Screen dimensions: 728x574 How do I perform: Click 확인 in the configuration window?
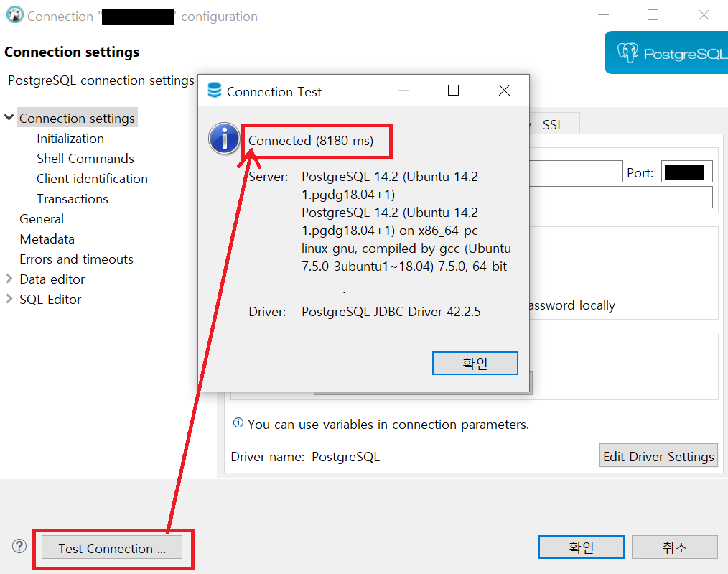[x=581, y=547]
